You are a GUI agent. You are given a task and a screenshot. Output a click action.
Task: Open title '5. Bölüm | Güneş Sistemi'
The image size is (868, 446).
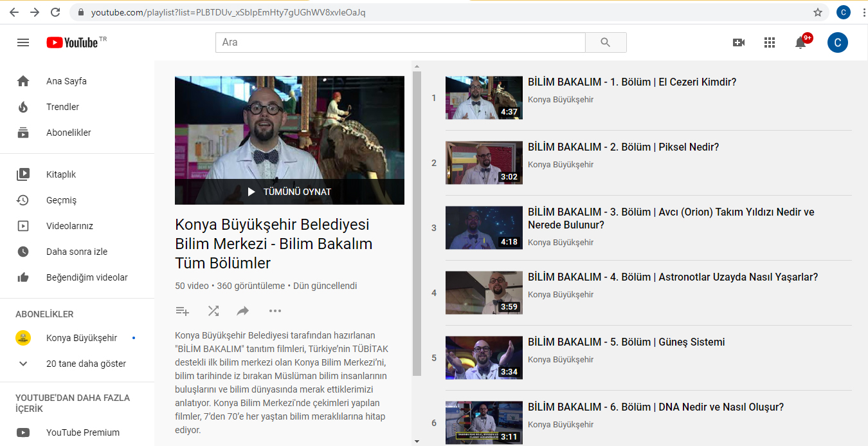pyautogui.click(x=626, y=342)
